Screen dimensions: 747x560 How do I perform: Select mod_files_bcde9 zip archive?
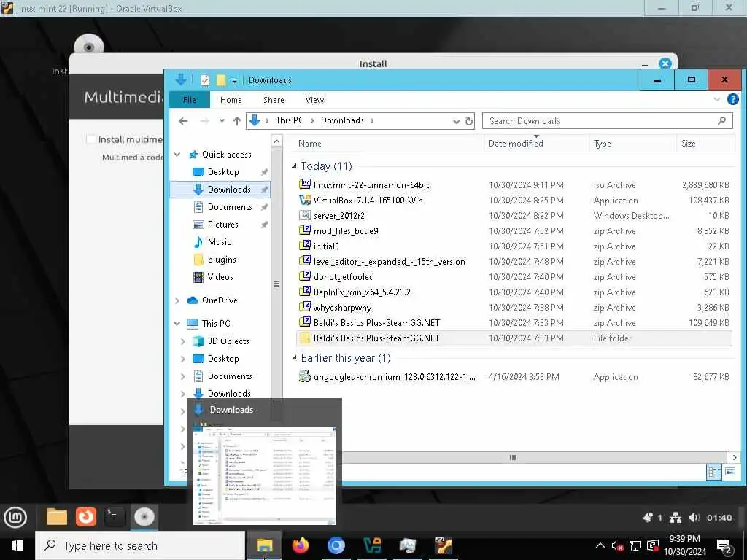click(514, 230)
